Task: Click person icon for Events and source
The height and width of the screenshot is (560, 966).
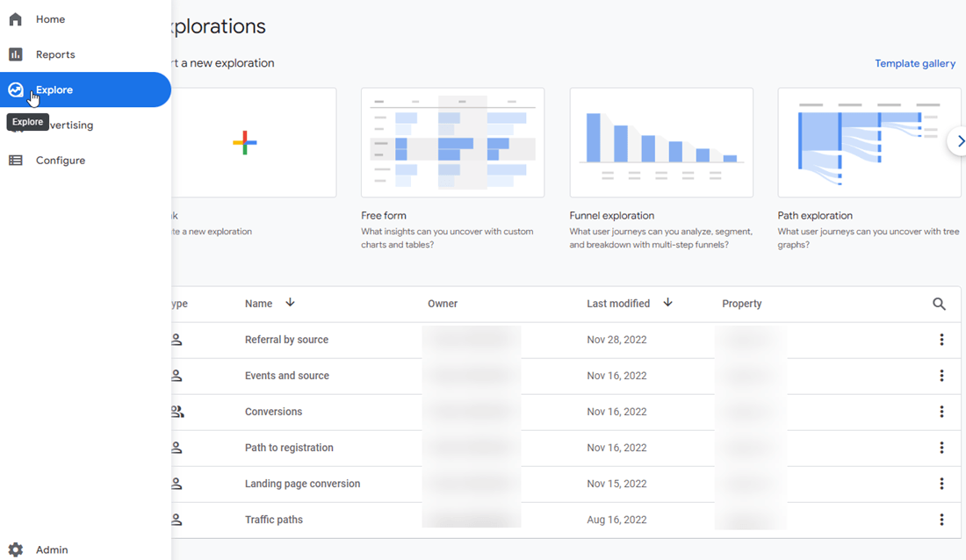Action: click(x=177, y=375)
